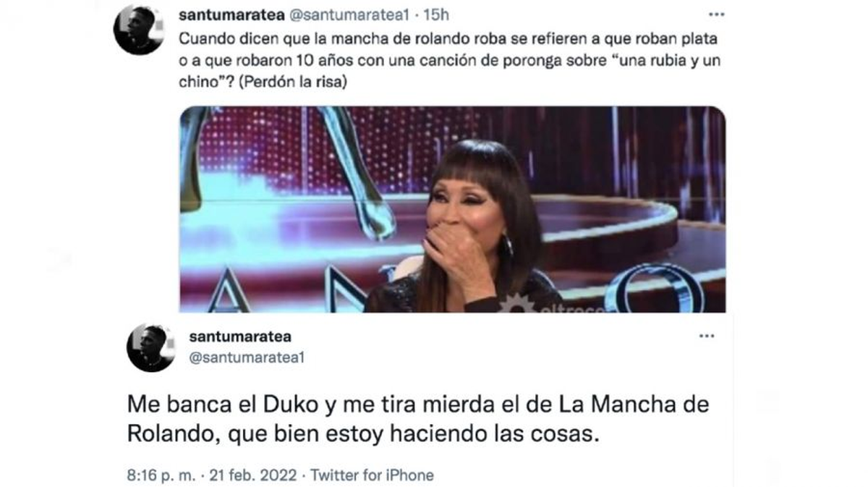Open the bottom tweet's profile avatar
Screen dimensions: 868x487
(x=151, y=348)
